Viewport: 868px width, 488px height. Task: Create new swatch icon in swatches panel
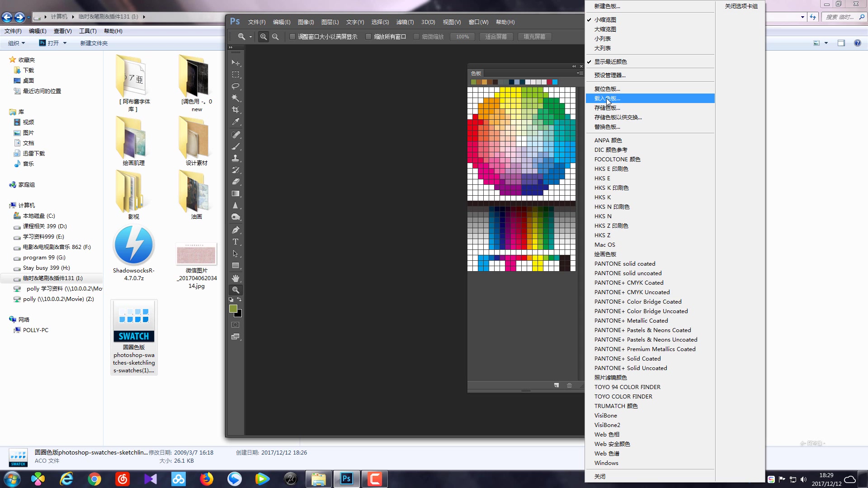click(557, 385)
